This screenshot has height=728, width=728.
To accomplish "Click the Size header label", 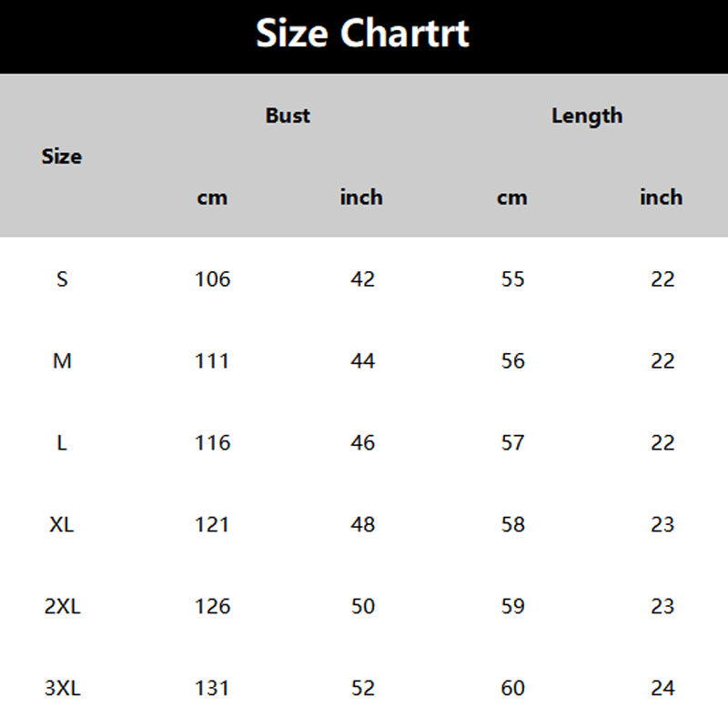I will point(62,157).
